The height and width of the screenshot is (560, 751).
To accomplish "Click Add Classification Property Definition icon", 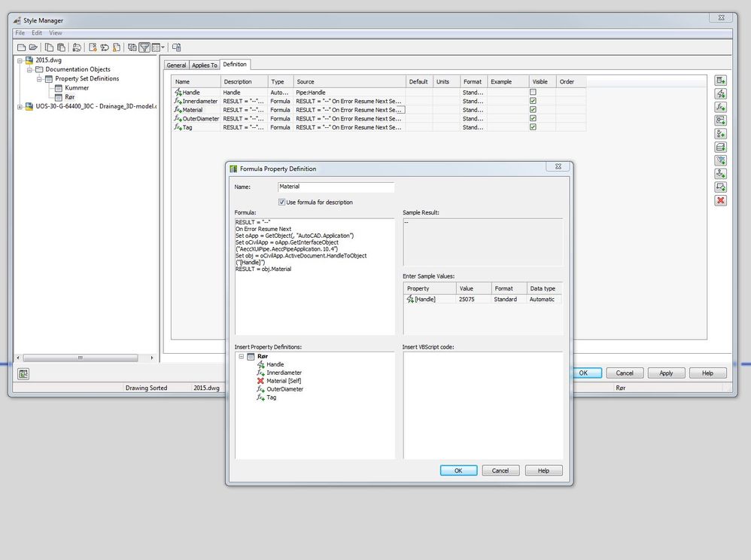I will point(720,134).
